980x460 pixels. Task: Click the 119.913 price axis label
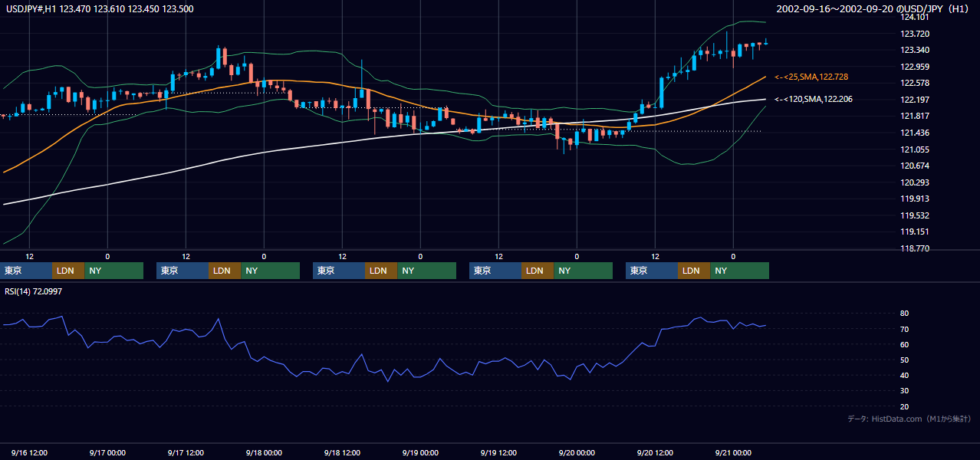coord(915,199)
